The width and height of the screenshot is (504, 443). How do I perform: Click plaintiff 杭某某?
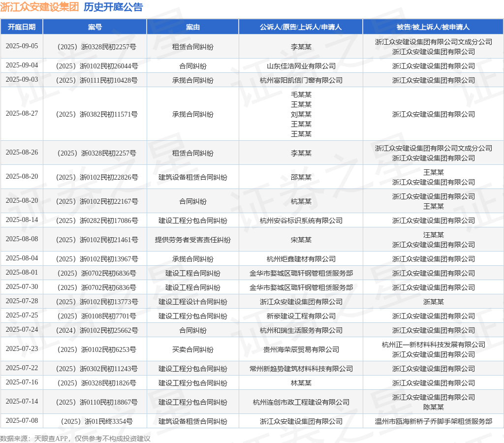(301, 201)
